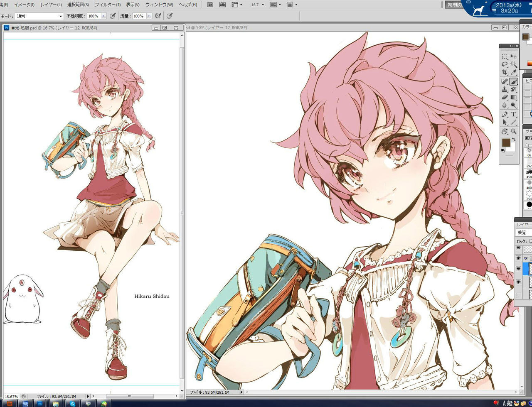The height and width of the screenshot is (407, 532).
Task: Open Skype from the Windows taskbar
Action: click(72, 403)
